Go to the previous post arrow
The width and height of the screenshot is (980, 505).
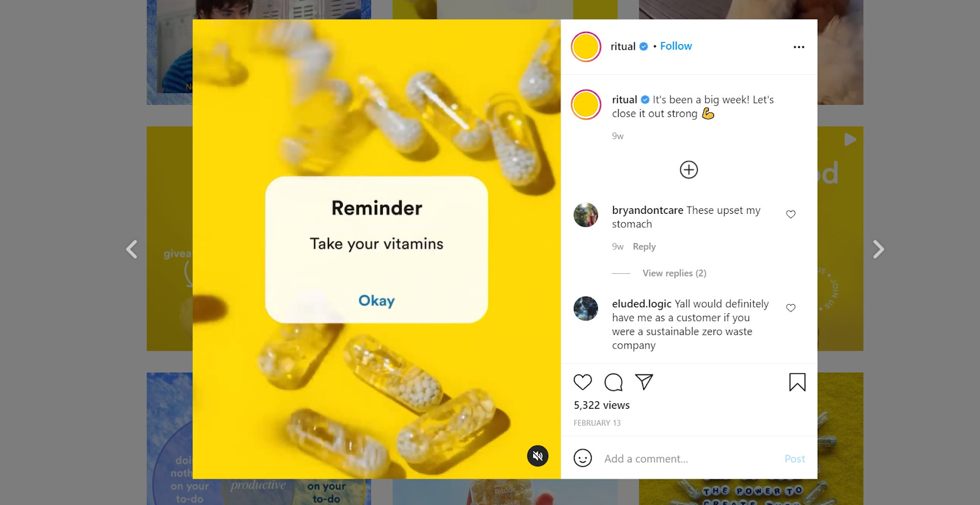point(132,249)
